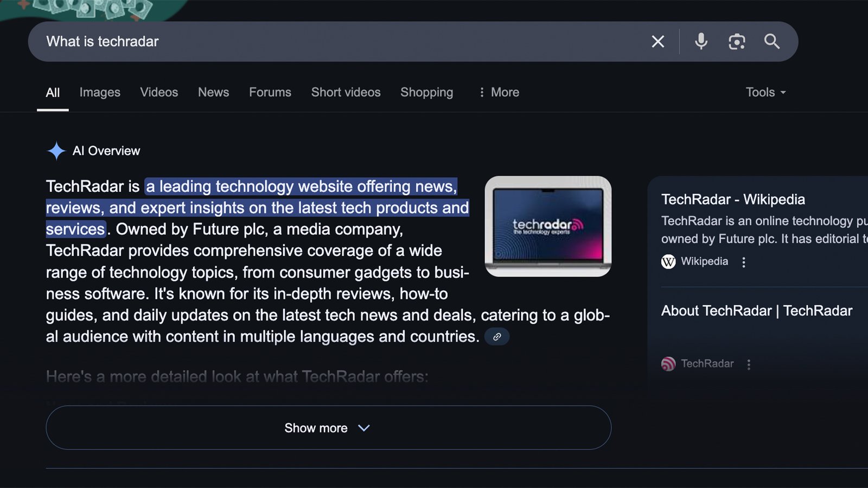The image size is (868, 488).
Task: Open Google Lens image search icon
Action: pos(736,42)
